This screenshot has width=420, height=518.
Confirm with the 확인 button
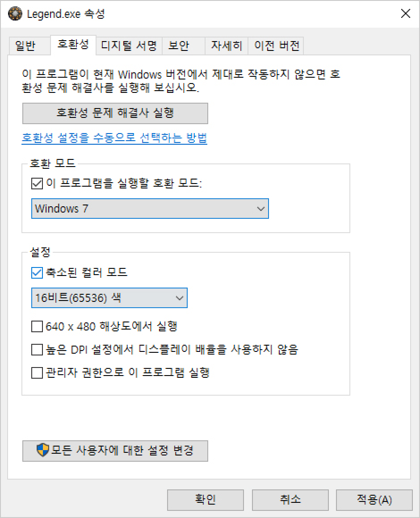click(x=205, y=500)
